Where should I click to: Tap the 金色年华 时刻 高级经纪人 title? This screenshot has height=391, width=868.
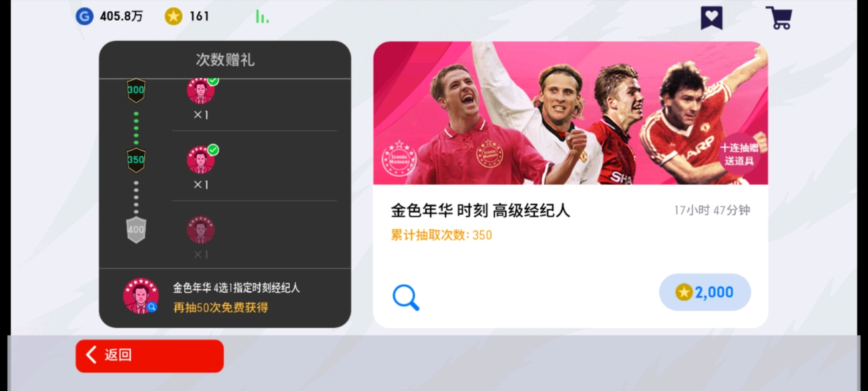(481, 211)
